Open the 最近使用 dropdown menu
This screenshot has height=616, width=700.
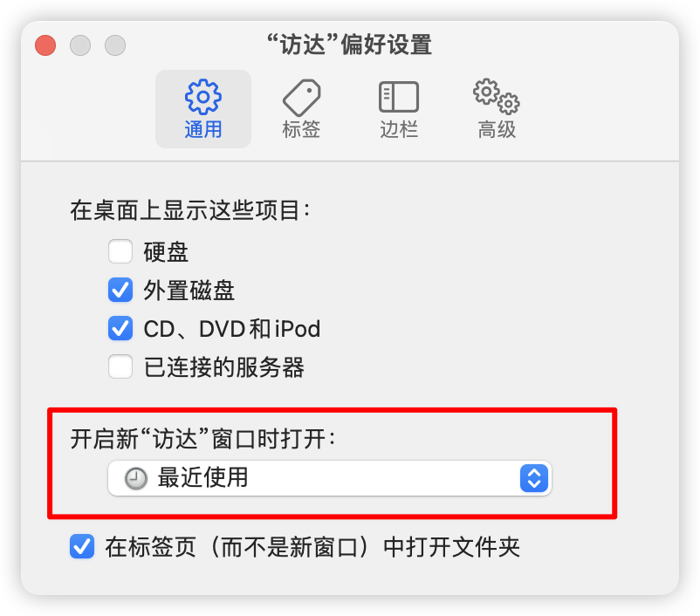[x=329, y=478]
